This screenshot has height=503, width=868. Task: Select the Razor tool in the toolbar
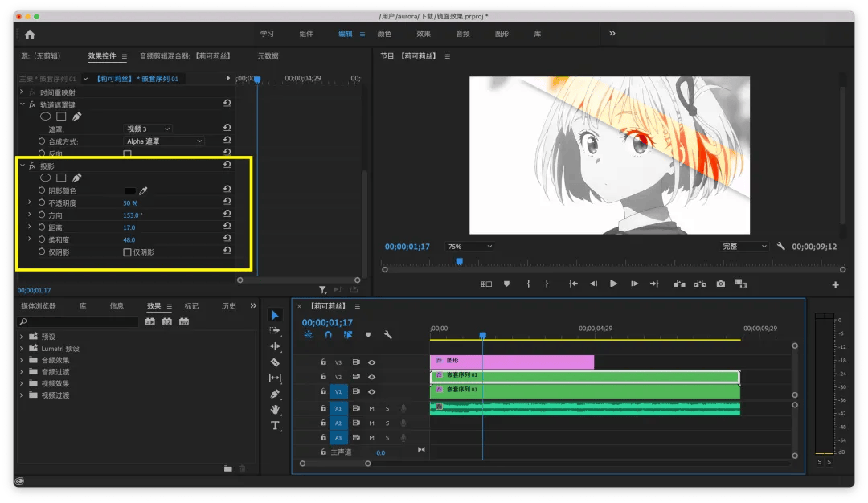[x=275, y=362]
